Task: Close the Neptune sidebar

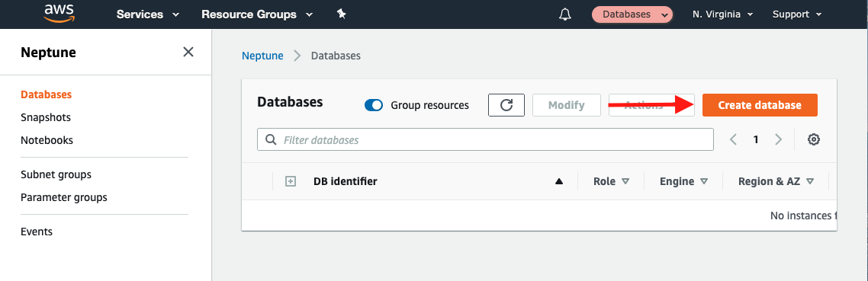Action: point(188,52)
